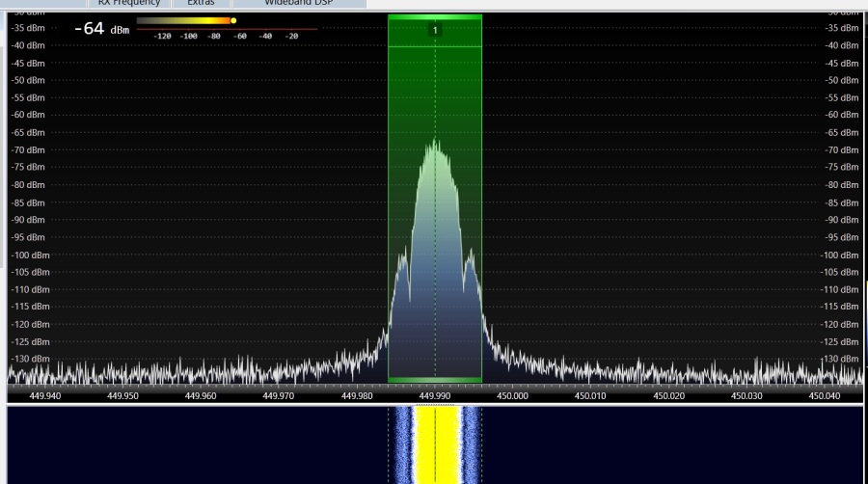
Task: Click the 450.000 frequency axis label
Action: click(x=513, y=396)
